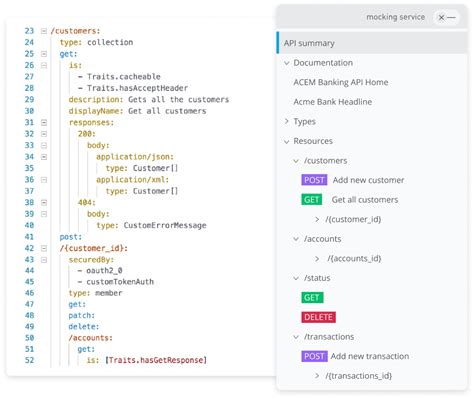Click 'type: collection' on line 24

pyautogui.click(x=96, y=42)
